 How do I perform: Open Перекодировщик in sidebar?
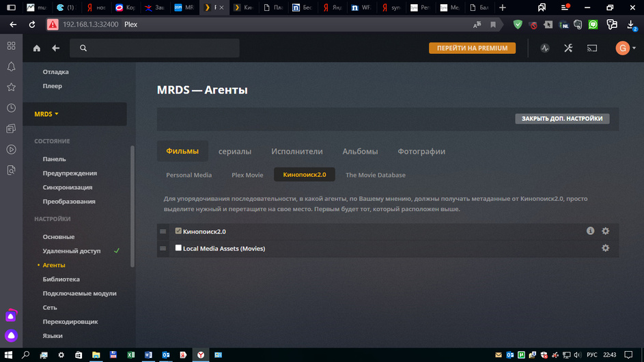(x=70, y=322)
